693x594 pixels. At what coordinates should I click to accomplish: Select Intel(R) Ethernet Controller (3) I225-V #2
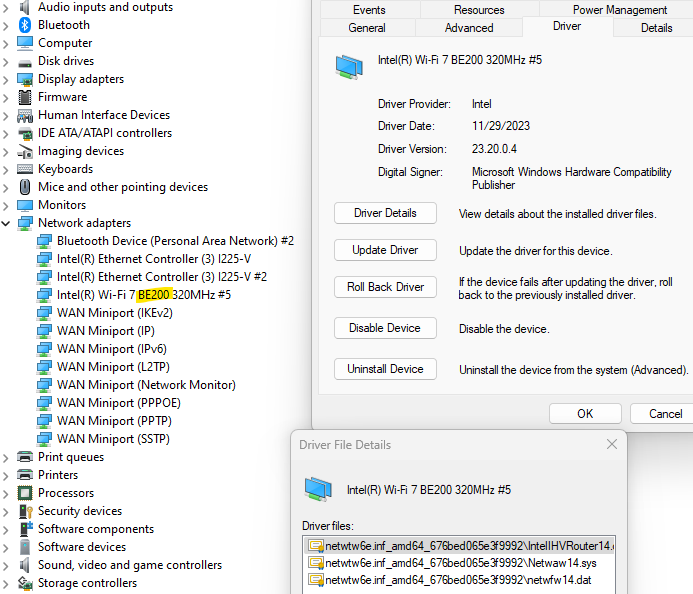coord(162,277)
